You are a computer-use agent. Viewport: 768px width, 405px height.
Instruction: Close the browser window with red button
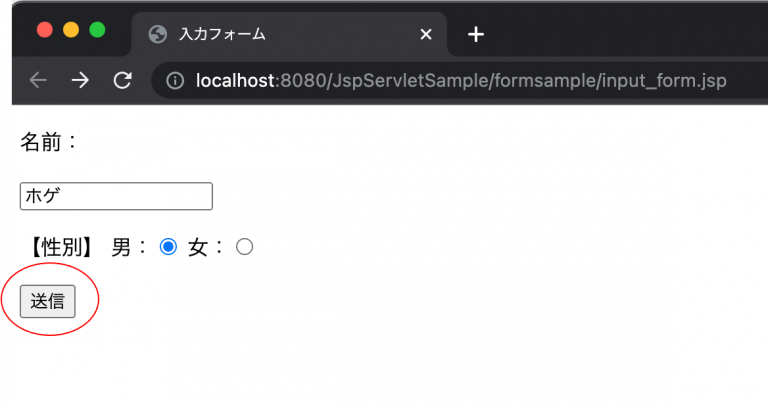pyautogui.click(x=44, y=29)
